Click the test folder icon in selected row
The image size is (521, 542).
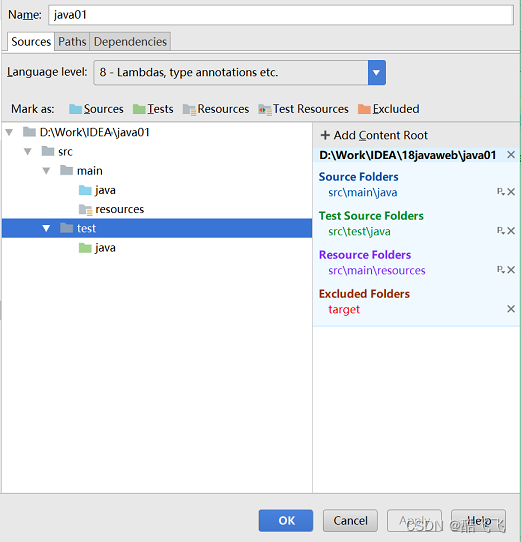66,228
